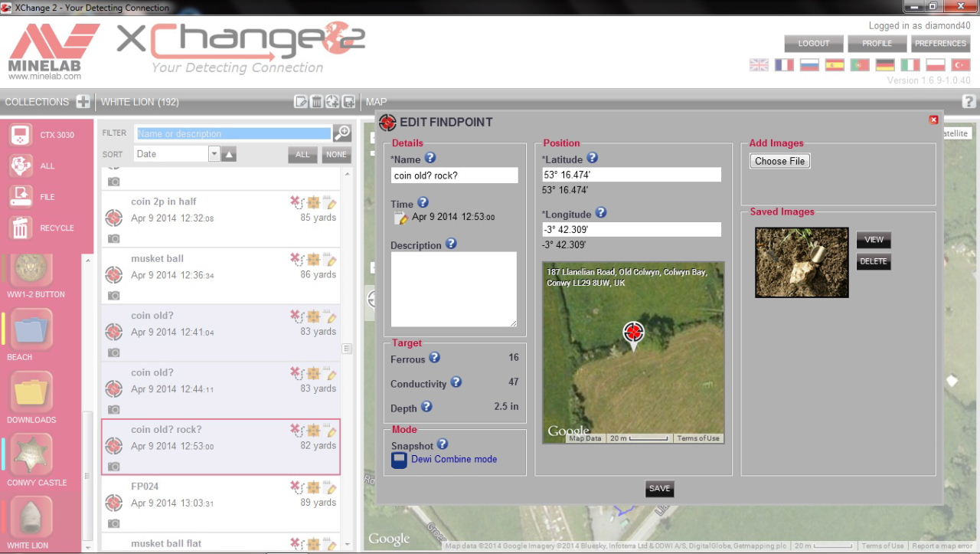Click help icon next to Depth
Screen dimensions: 980x554
click(426, 407)
